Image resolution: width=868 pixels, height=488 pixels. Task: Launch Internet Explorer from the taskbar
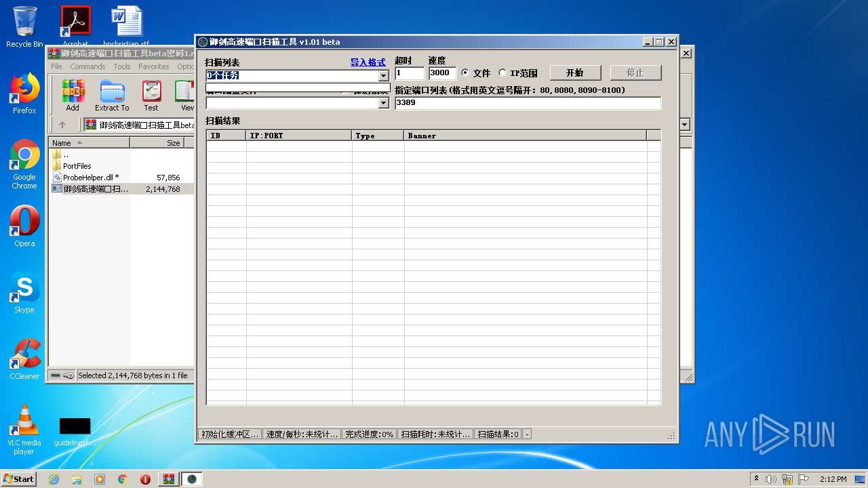(54, 479)
